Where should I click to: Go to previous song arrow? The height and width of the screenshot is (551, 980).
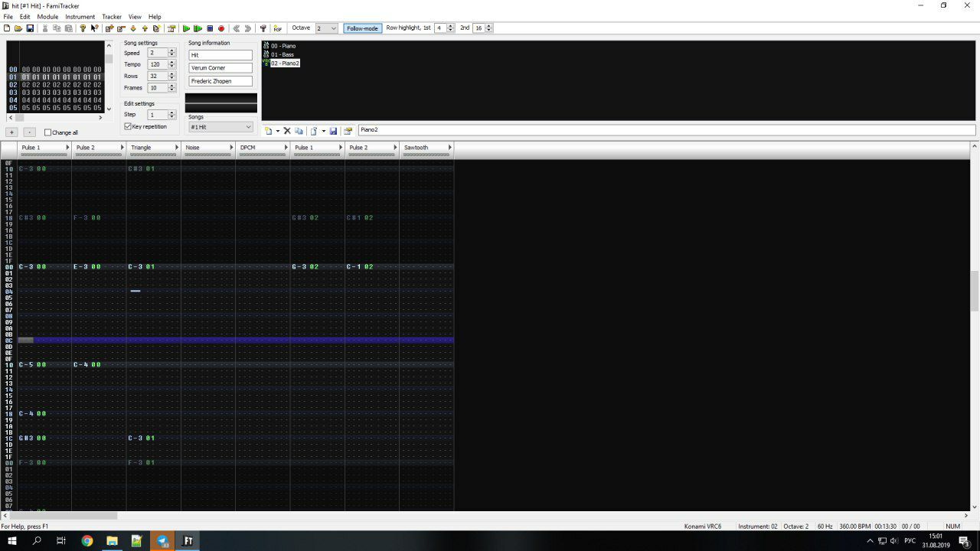click(x=237, y=28)
